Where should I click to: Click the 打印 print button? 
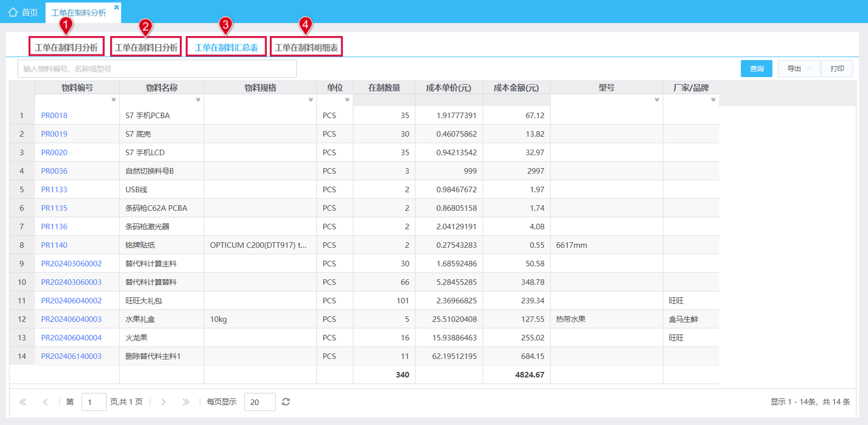[837, 69]
